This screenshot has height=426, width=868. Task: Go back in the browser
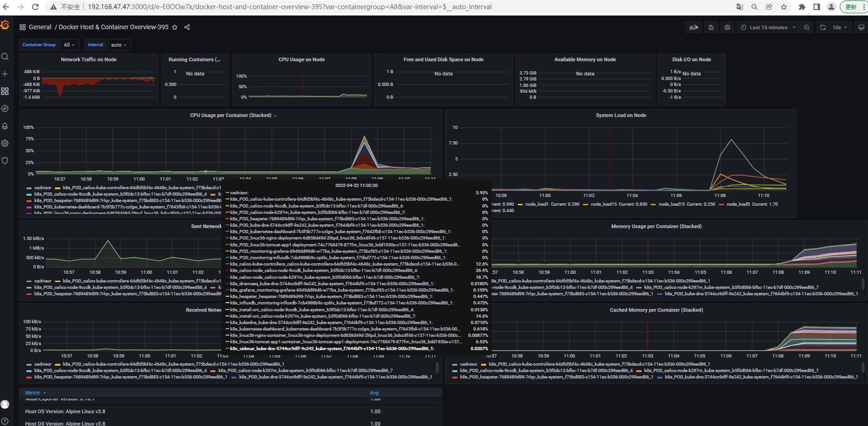click(6, 7)
